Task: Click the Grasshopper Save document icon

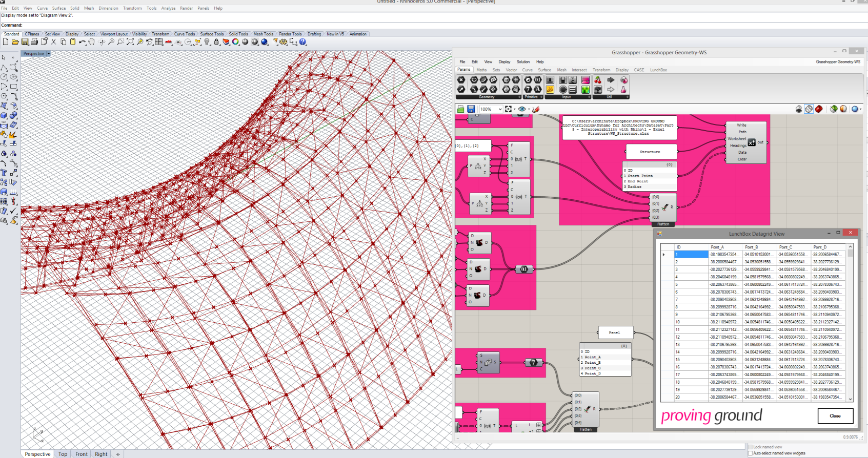Action: (x=471, y=109)
